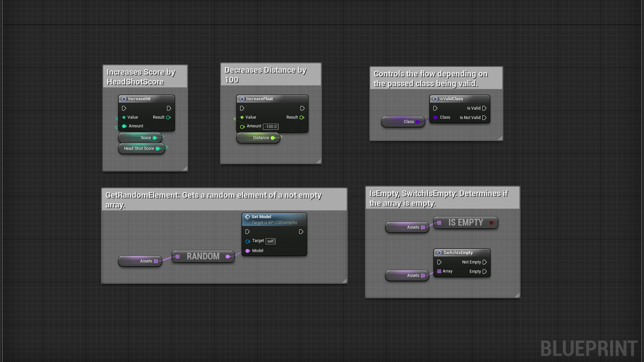The width and height of the screenshot is (644, 362).
Task: Click the grid icon on the Array input of SwitchIsEmpty
Action: click(x=440, y=271)
